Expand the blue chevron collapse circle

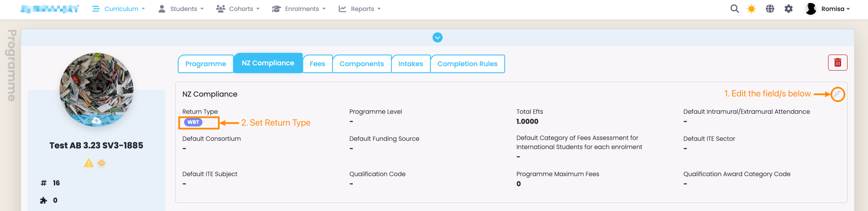437,37
